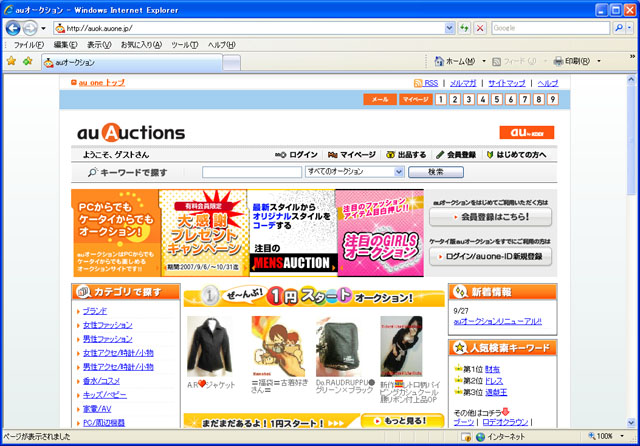This screenshot has height=446, width=640.
Task: Open the メルマガ link
Action: click(x=463, y=83)
